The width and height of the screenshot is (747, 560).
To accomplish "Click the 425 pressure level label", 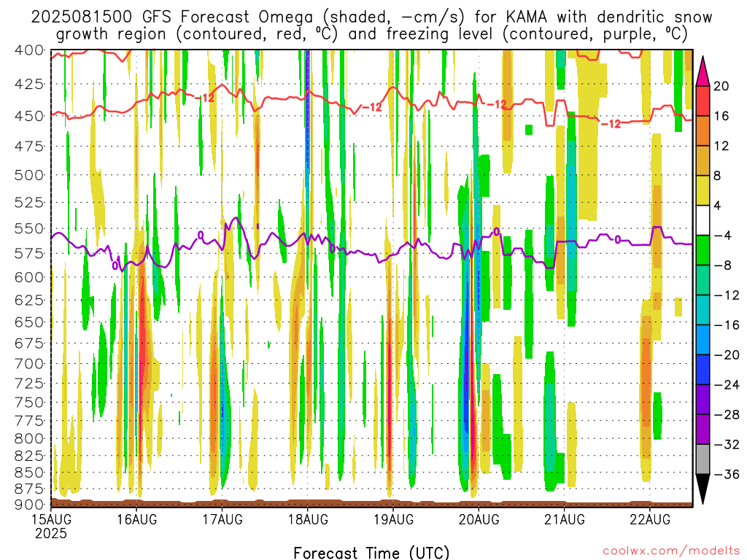I will tap(29, 85).
